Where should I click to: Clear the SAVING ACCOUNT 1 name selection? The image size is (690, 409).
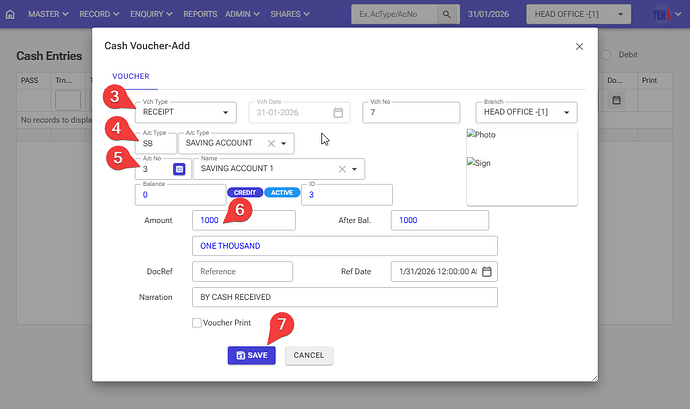coord(341,169)
